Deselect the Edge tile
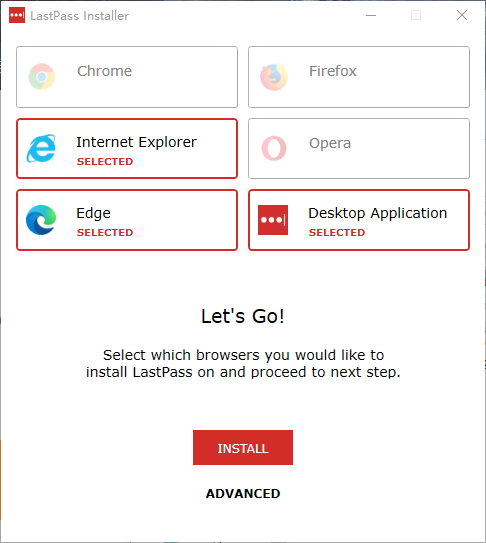486x543 pixels. 127,220
